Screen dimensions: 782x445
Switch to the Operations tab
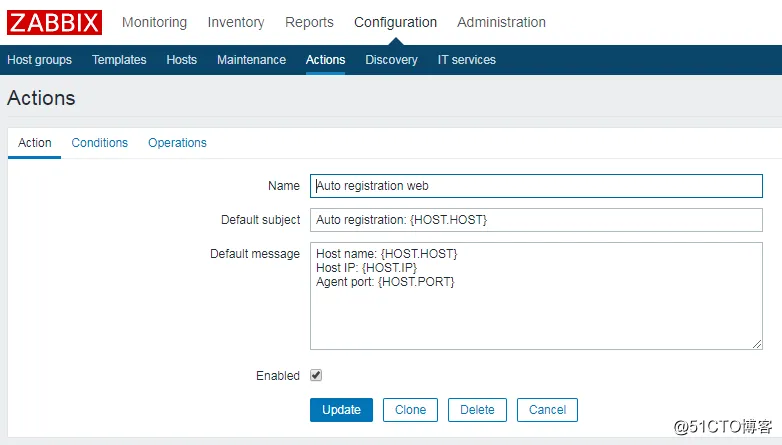tap(177, 143)
